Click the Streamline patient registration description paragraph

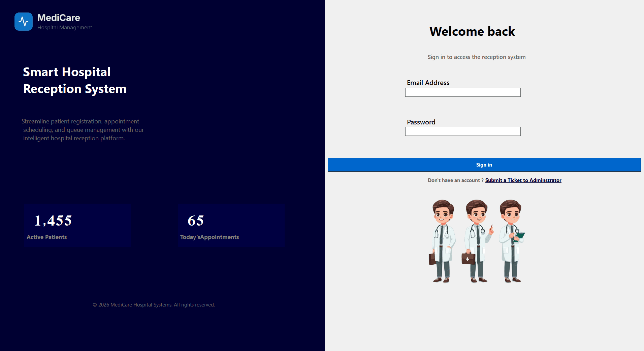tap(83, 130)
